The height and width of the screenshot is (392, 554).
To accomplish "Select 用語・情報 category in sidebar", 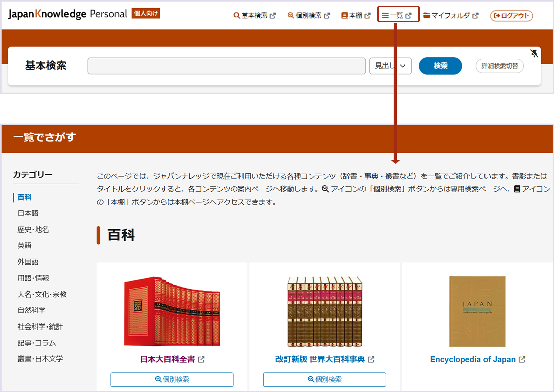I will click(x=33, y=278).
